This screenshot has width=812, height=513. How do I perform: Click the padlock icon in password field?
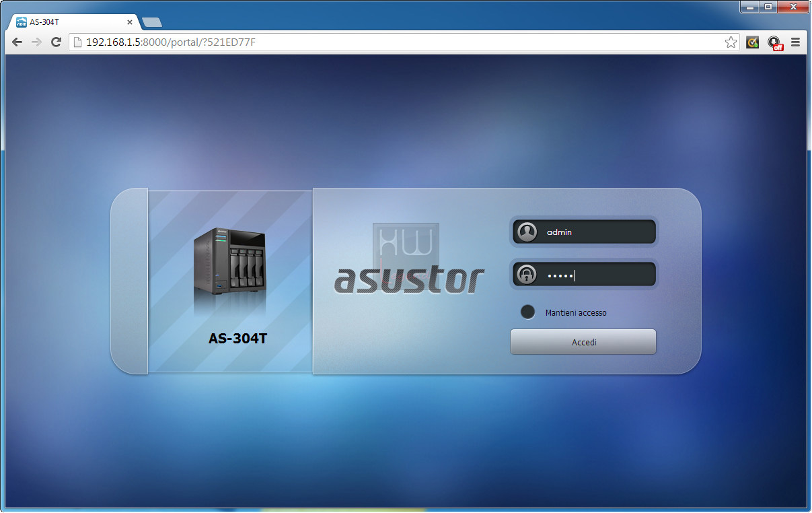527,275
